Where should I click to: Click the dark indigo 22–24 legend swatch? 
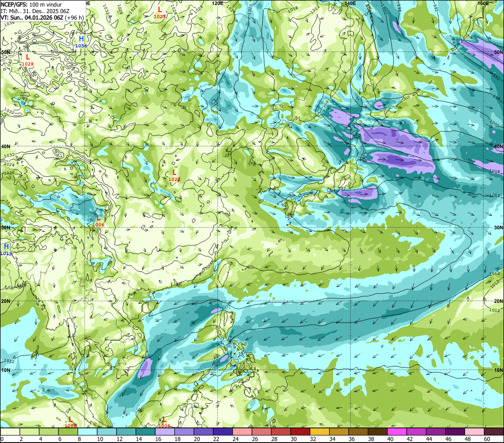223,431
